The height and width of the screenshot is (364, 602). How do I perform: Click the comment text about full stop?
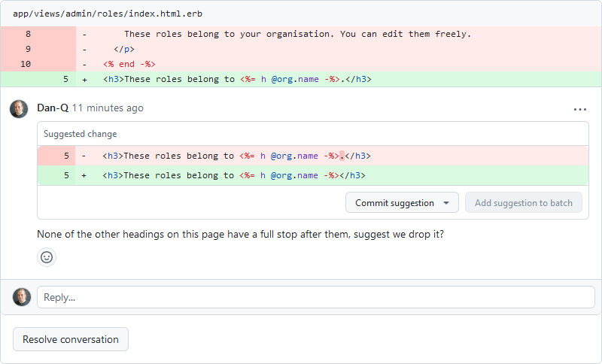[x=240, y=234]
